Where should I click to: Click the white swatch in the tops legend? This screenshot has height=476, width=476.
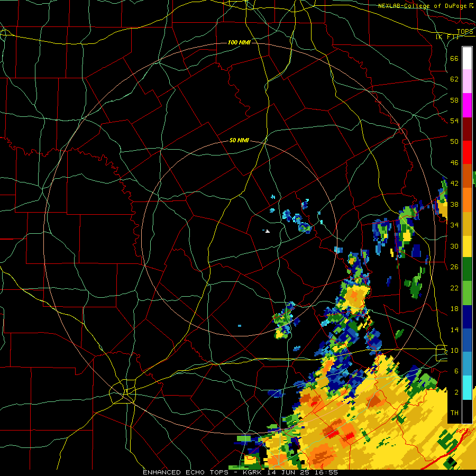click(467, 58)
